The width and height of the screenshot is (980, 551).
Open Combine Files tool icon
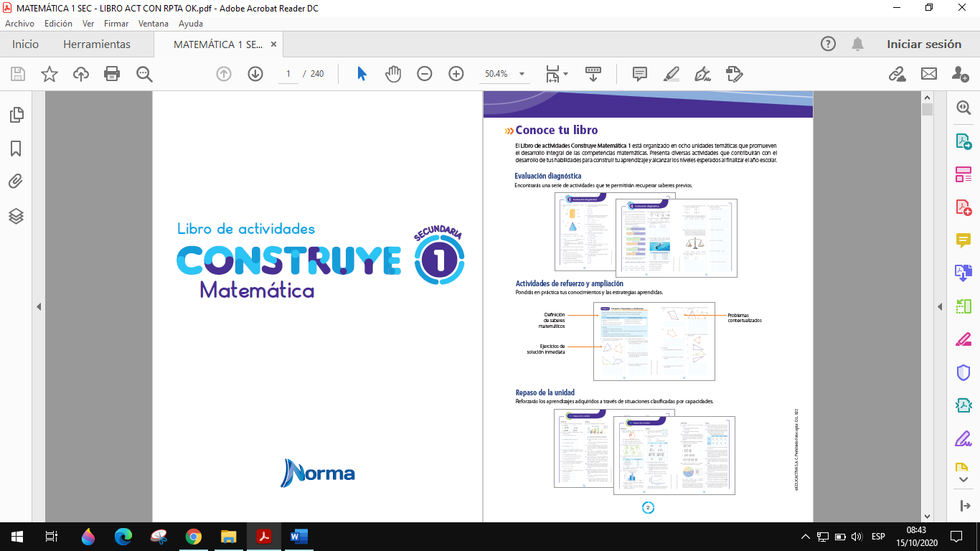click(x=963, y=273)
